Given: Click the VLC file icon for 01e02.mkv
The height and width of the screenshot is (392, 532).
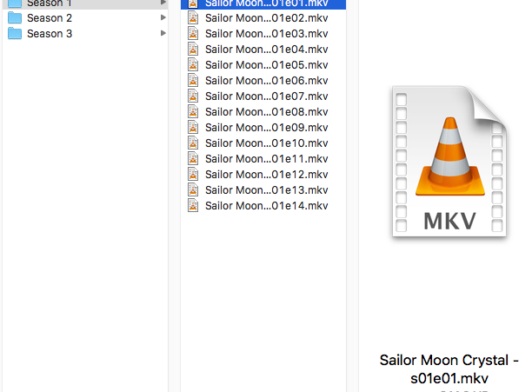Looking at the screenshot, I should pyautogui.click(x=193, y=17).
